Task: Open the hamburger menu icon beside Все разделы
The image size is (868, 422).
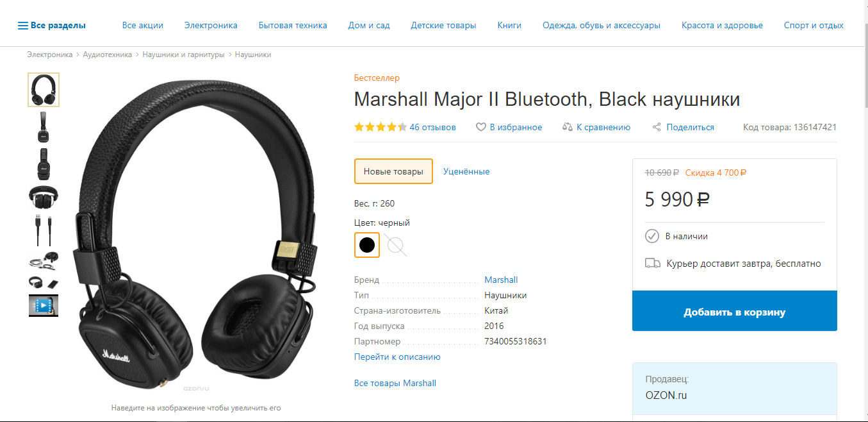Action: point(23,26)
